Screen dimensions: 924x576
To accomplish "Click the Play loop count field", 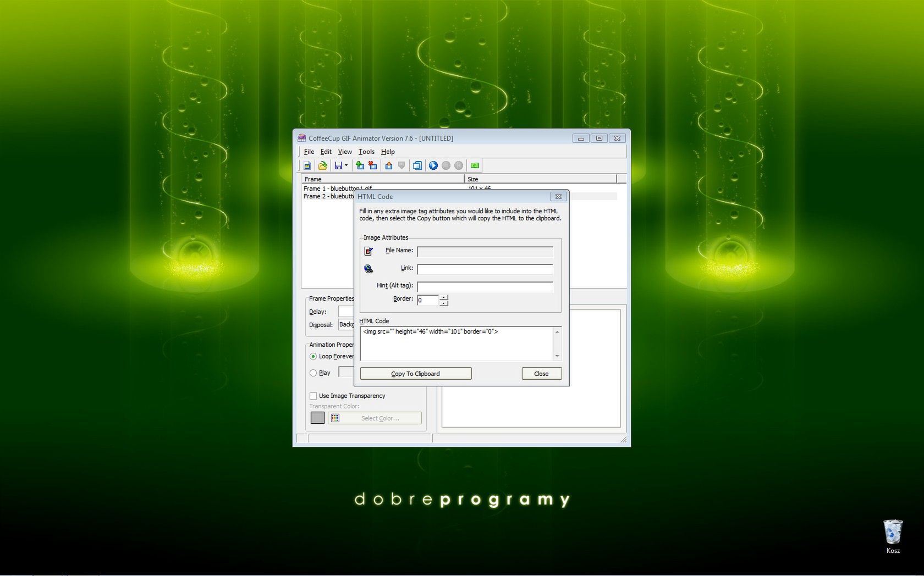I will click(346, 372).
